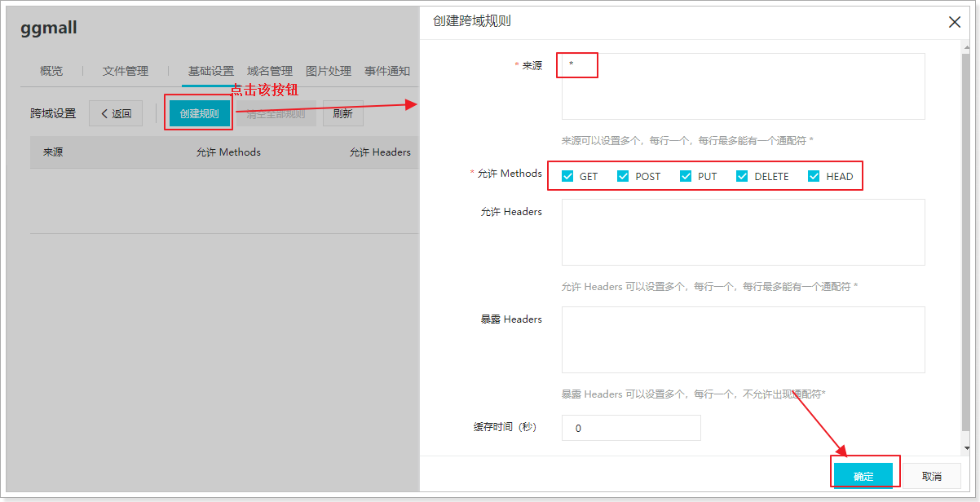
Task: Focus the 允许 Headers text area
Action: click(x=743, y=231)
